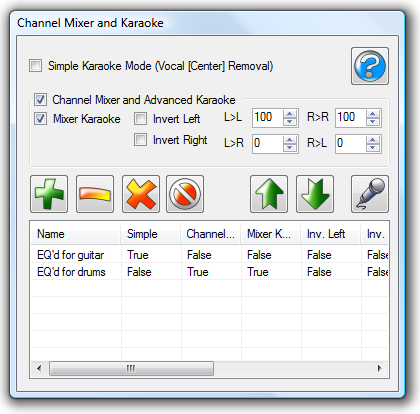This screenshot has width=420, height=414.
Task: Move preset up with green up arrow
Action: [x=269, y=194]
